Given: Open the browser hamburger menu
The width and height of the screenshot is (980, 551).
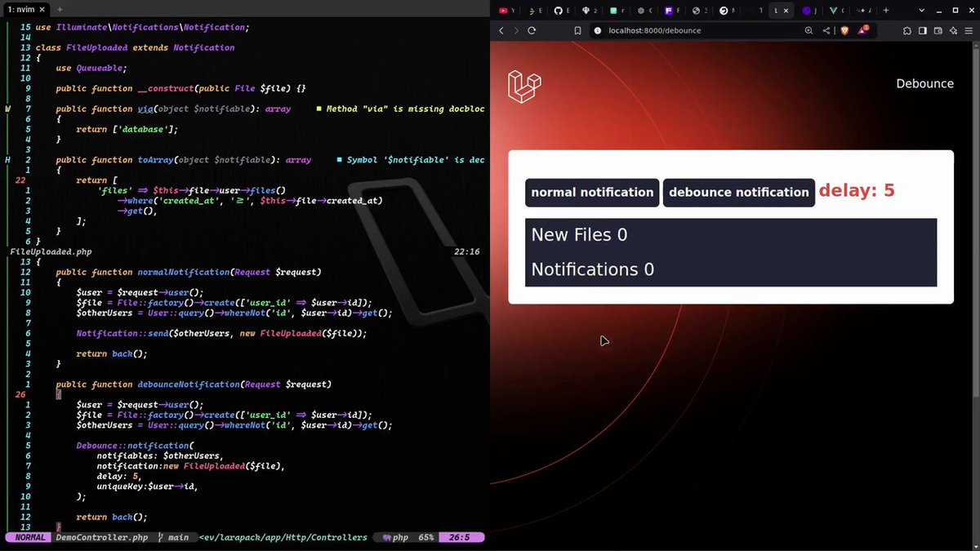Looking at the screenshot, I should 969,30.
